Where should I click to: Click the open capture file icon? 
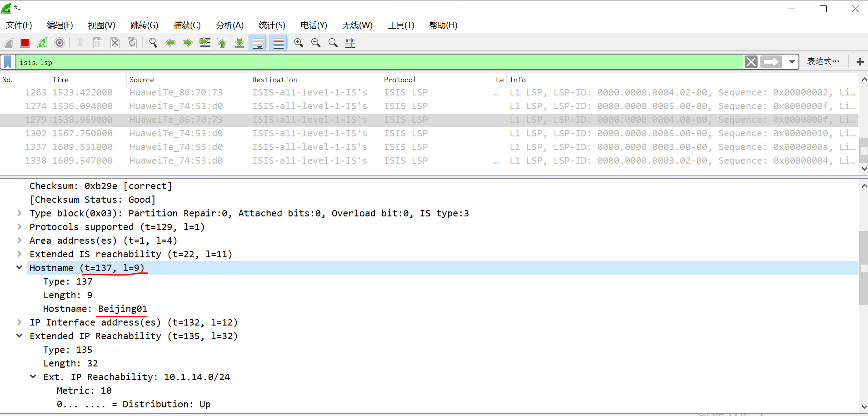80,43
